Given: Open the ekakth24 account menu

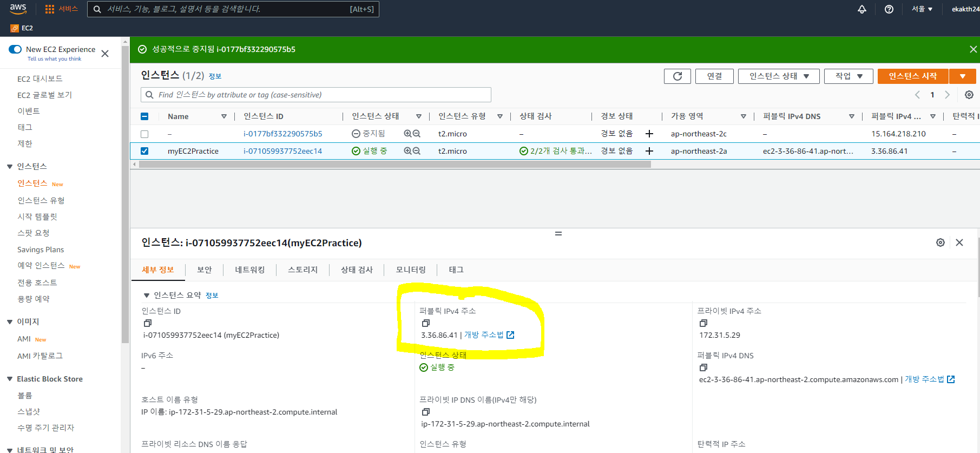Looking at the screenshot, I should 965,9.
